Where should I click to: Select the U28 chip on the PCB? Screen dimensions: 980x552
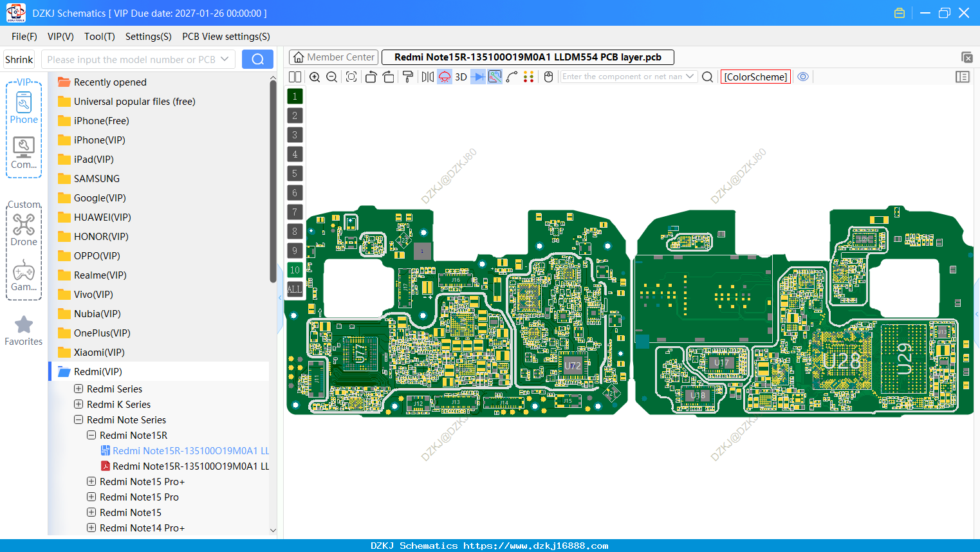coord(841,362)
